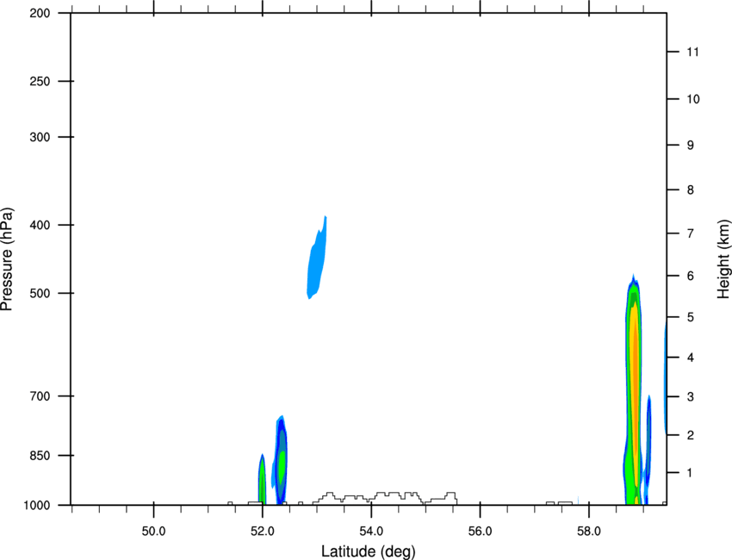Image resolution: width=732 pixels, height=560 pixels.
Task: Click the 58.0 latitude tick label
Action: 589,532
